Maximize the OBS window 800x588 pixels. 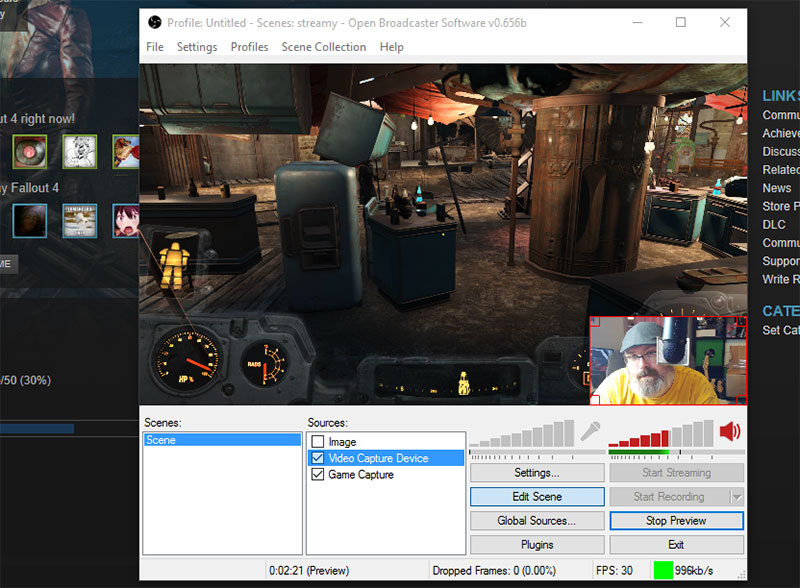click(x=681, y=22)
